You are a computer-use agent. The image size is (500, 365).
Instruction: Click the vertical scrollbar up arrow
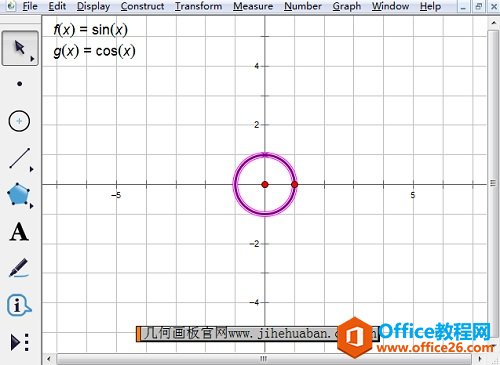pyautogui.click(x=494, y=23)
